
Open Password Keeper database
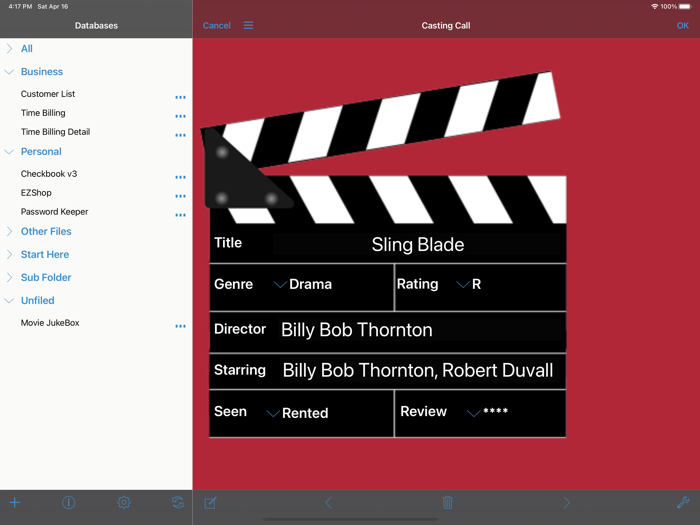tap(54, 212)
